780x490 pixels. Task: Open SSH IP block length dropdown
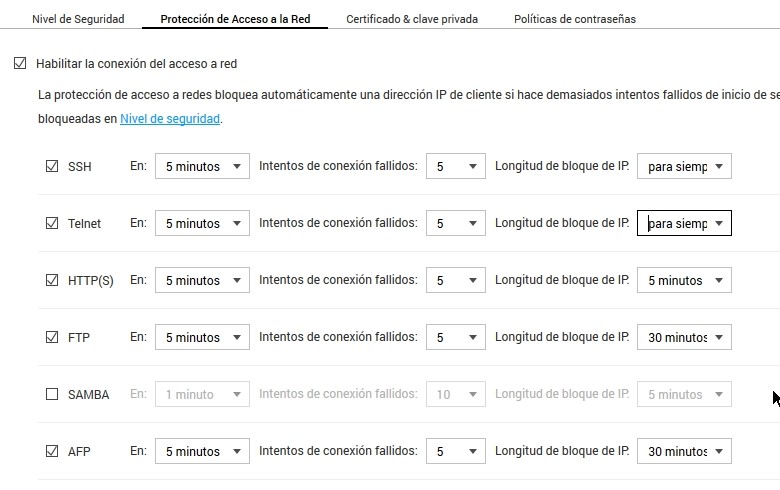tap(684, 166)
